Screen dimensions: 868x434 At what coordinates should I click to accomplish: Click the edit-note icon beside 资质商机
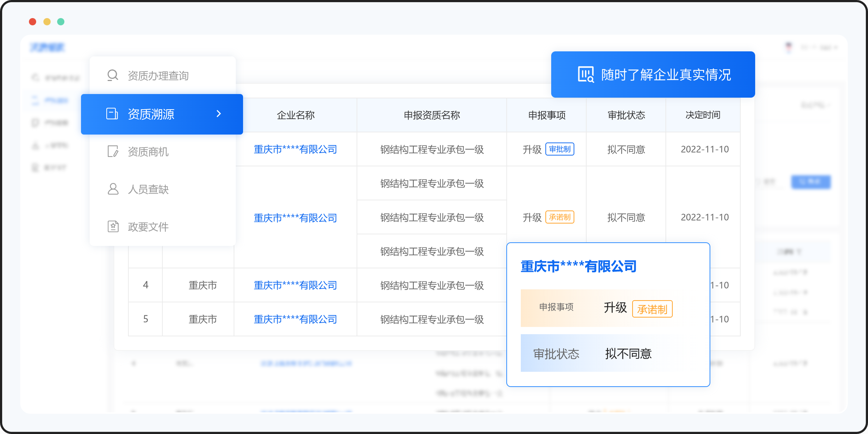tap(113, 151)
